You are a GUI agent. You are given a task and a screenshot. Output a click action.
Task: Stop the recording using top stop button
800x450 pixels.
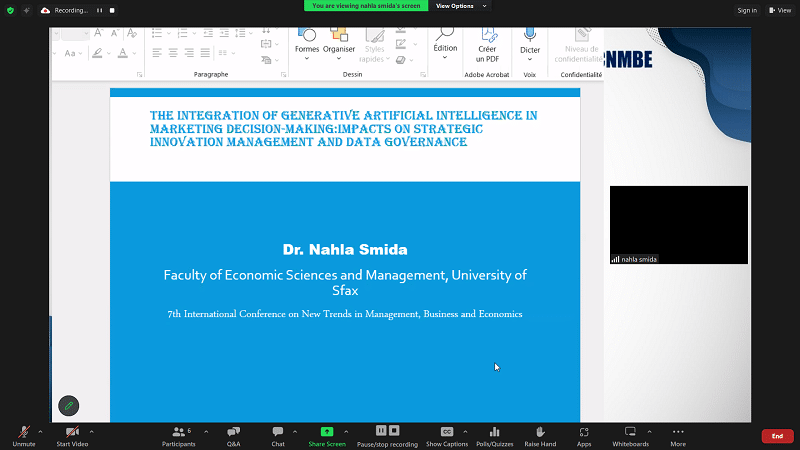pos(111,10)
